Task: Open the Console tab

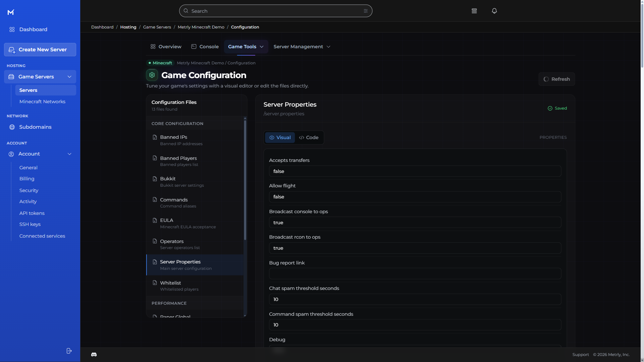Action: 205,47
